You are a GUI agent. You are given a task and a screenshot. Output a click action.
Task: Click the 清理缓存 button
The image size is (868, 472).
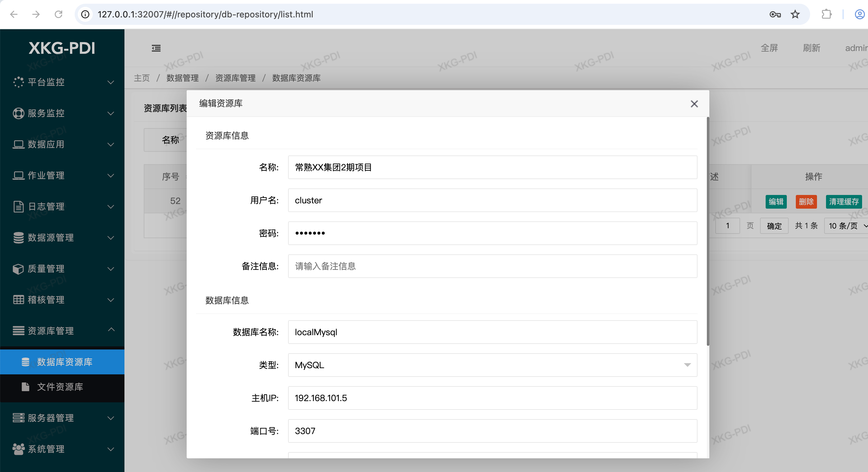pos(843,202)
